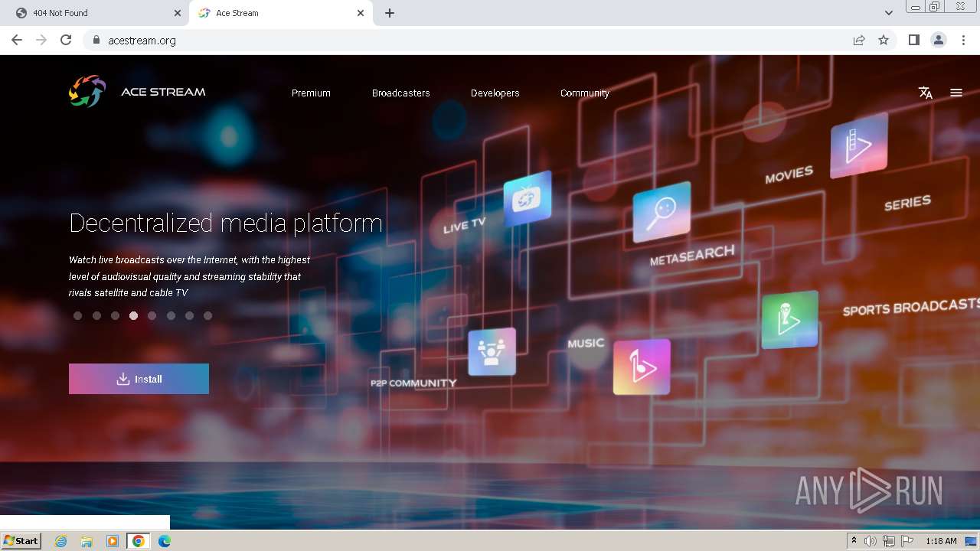Click the MOVIES label
Image resolution: width=980 pixels, height=551 pixels.
coord(789,175)
